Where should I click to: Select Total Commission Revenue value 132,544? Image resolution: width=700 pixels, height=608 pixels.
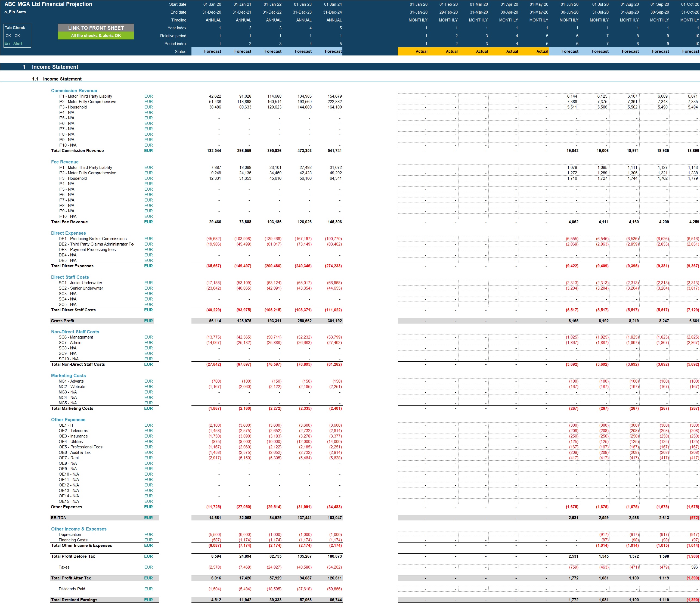214,151
